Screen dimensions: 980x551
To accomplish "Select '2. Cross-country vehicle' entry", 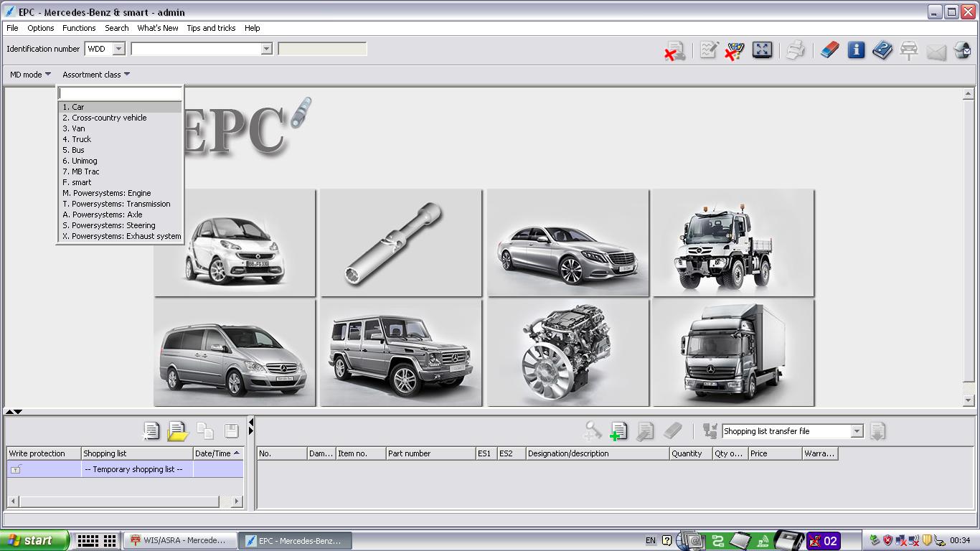I will (120, 118).
